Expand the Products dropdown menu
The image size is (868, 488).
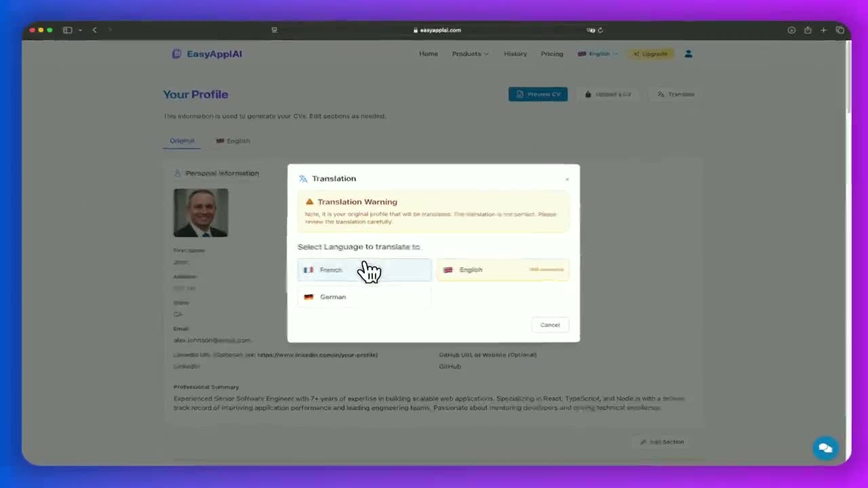470,54
